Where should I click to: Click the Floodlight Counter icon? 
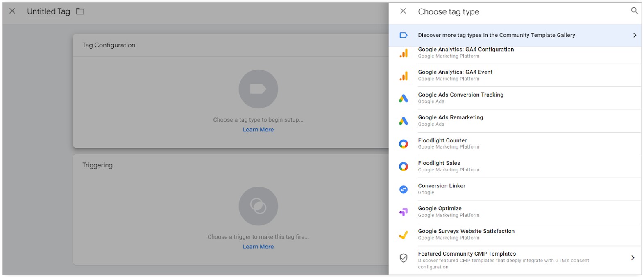(404, 144)
